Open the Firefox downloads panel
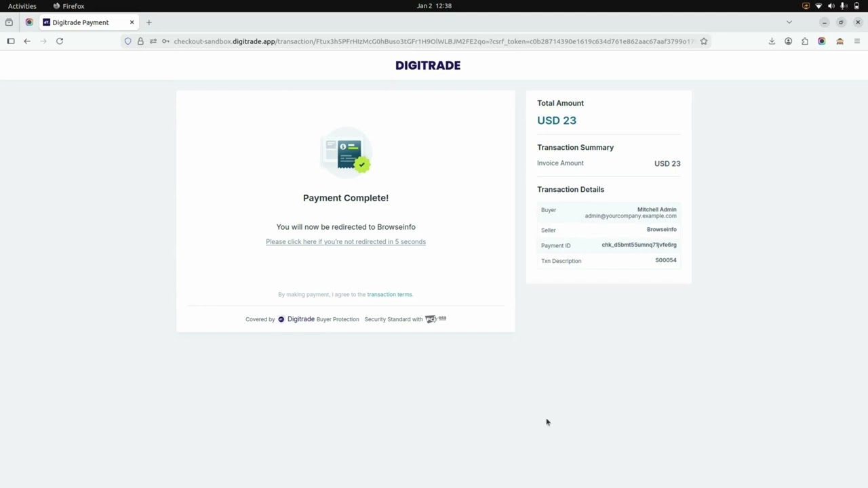Viewport: 868px width, 488px height. (772, 41)
